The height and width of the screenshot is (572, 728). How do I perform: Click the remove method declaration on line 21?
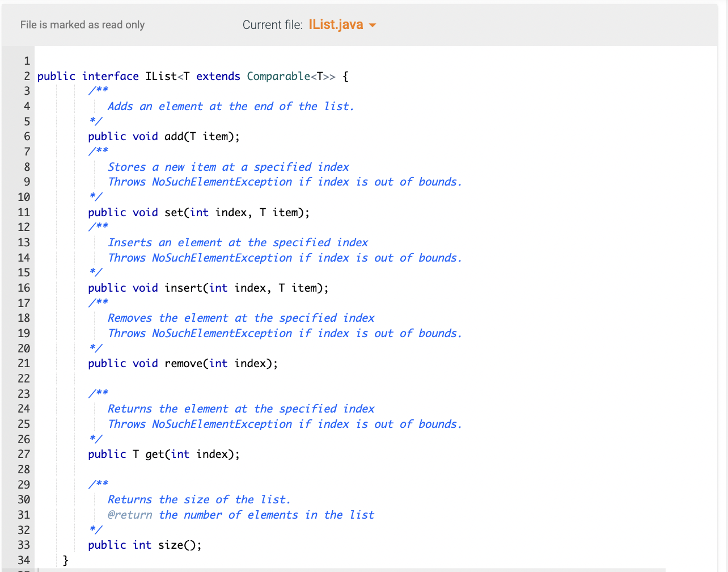point(182,363)
